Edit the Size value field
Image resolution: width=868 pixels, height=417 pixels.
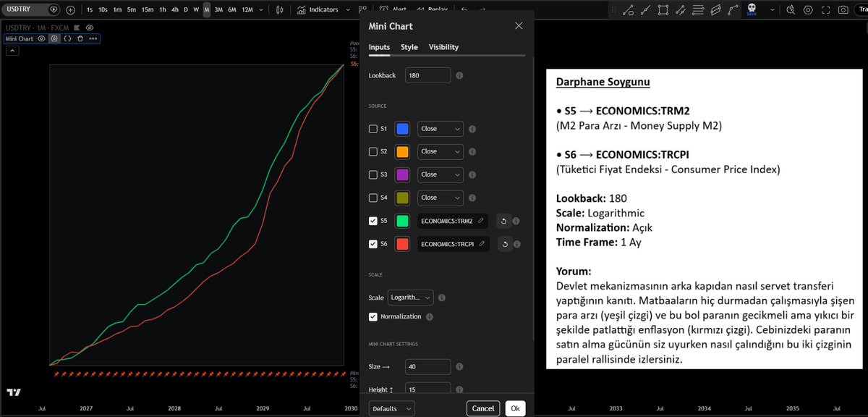(427, 367)
